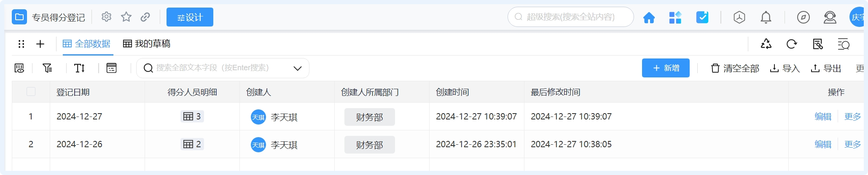The height and width of the screenshot is (175, 868).
Task: Copy the form link via chain icon
Action: (x=145, y=17)
